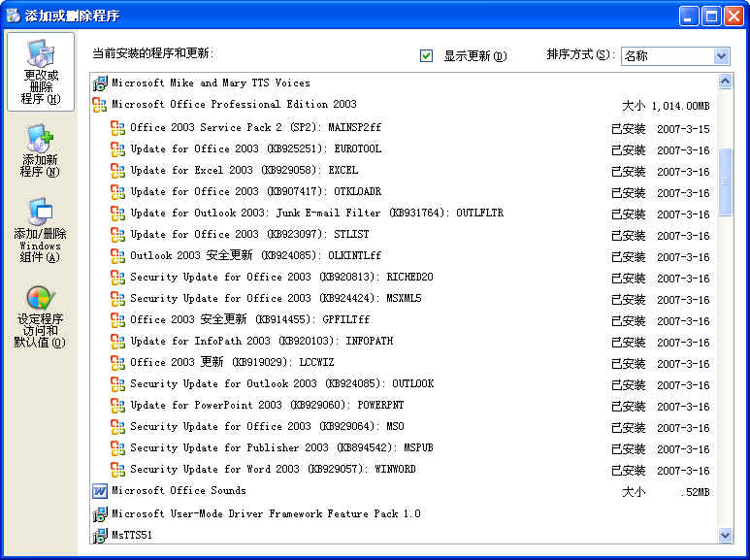
Task: Minimize the 添加或删除程序 window
Action: coord(688,16)
